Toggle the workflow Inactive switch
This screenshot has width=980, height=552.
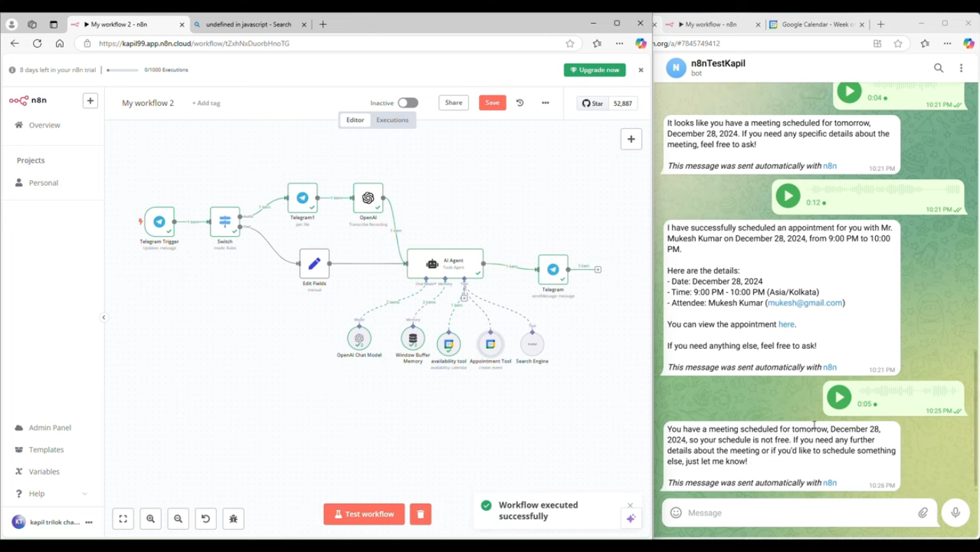(x=408, y=103)
